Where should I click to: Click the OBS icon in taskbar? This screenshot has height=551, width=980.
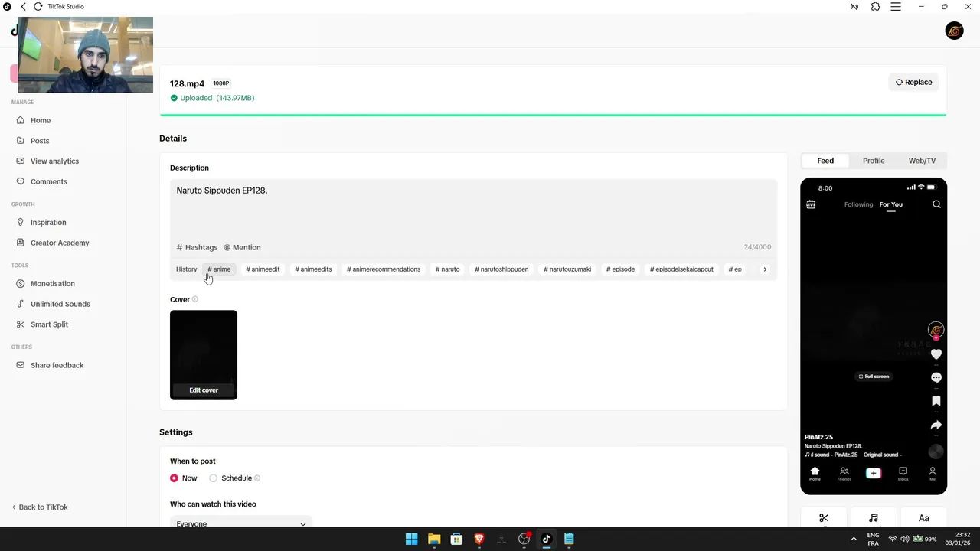coord(524,539)
